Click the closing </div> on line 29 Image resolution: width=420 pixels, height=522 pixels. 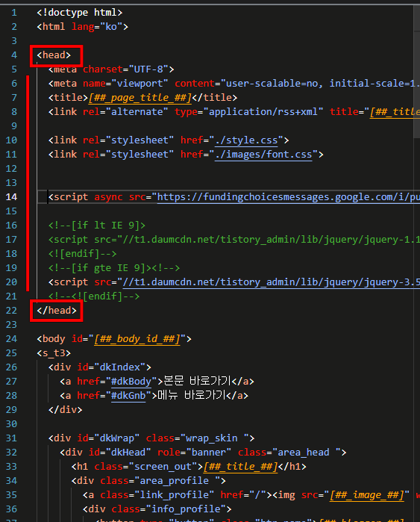coord(65,410)
